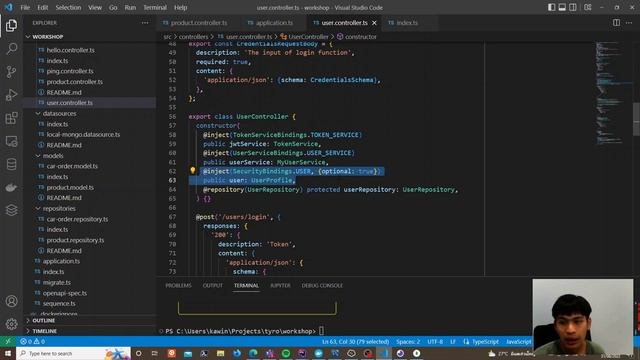640x360 pixels.
Task: Open the Accounts icon
Action: tap(11, 301)
